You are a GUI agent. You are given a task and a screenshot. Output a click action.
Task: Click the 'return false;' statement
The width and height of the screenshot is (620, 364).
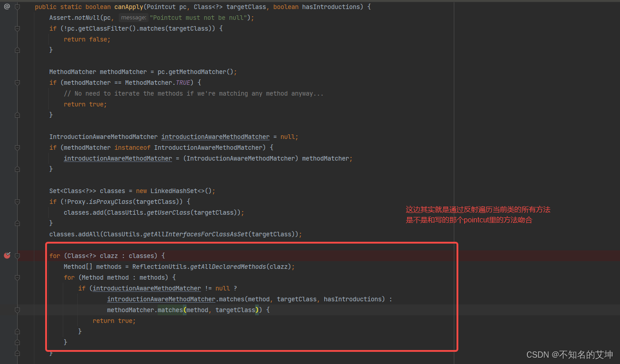[x=87, y=39]
